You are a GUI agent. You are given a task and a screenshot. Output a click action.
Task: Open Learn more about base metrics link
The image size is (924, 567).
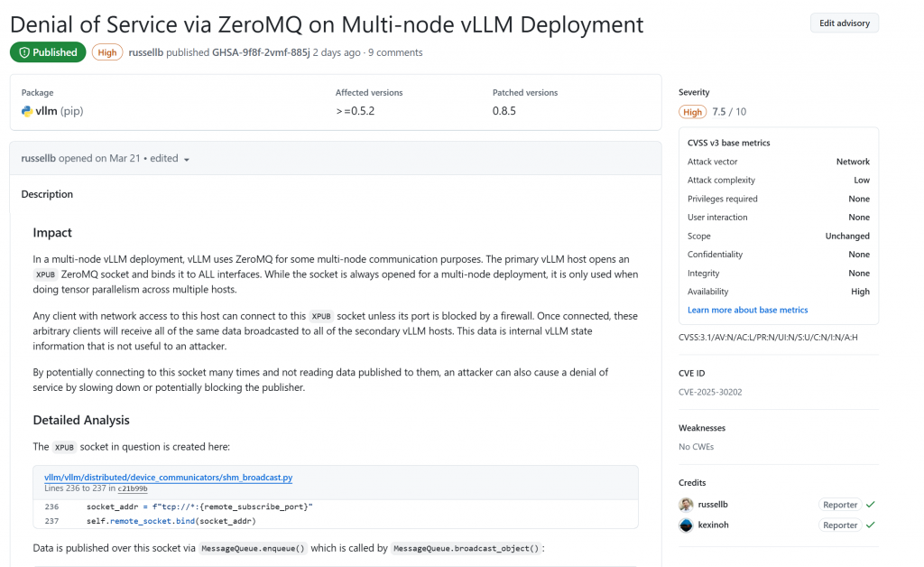click(747, 310)
